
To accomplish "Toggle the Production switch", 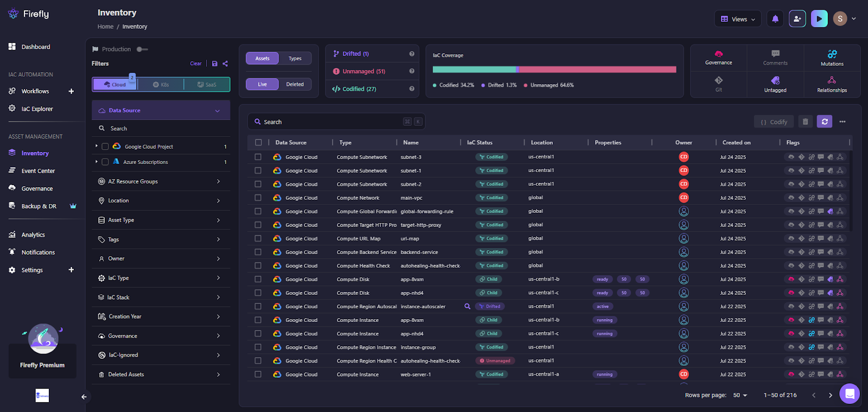I will (142, 49).
